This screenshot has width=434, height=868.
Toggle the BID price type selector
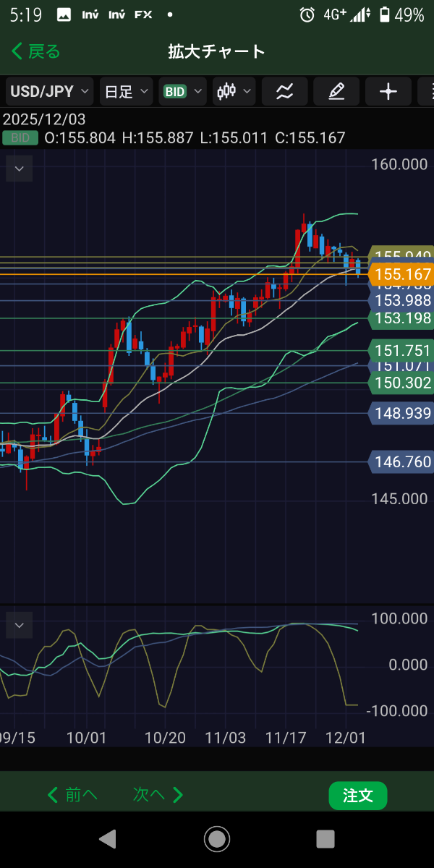pyautogui.click(x=184, y=91)
